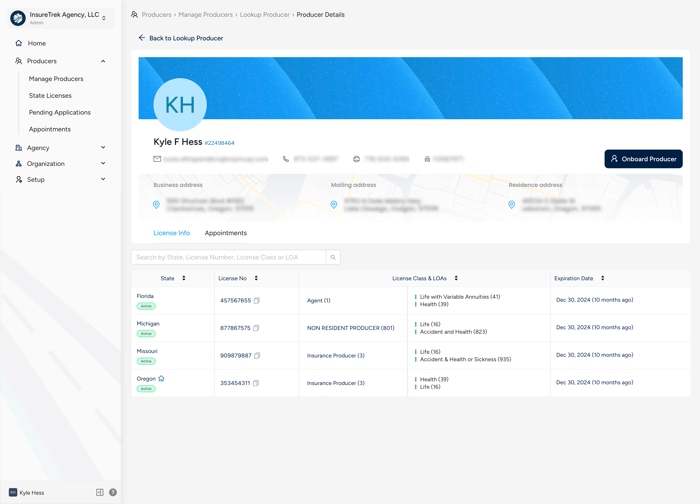Copy license number 353454311
700x504 pixels.
(256, 383)
